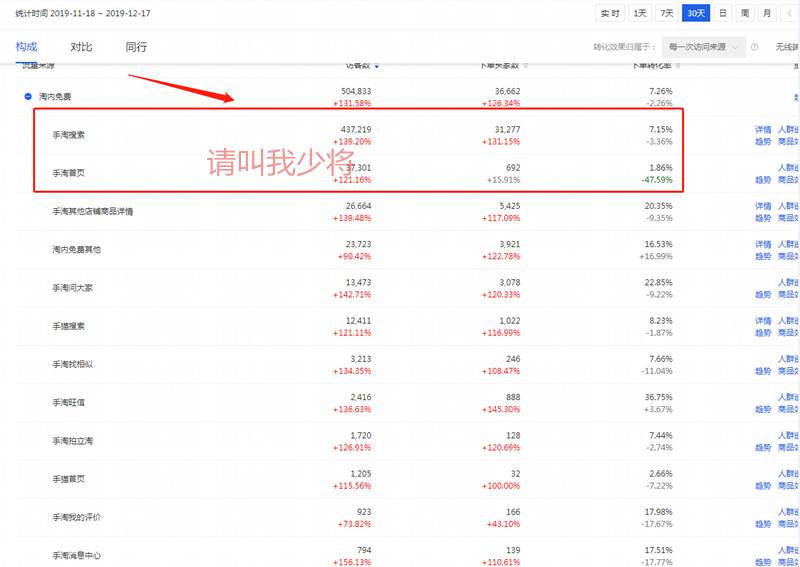Screen dimensions: 800x567
Task: Switch to 月 granularity
Action: point(766,13)
